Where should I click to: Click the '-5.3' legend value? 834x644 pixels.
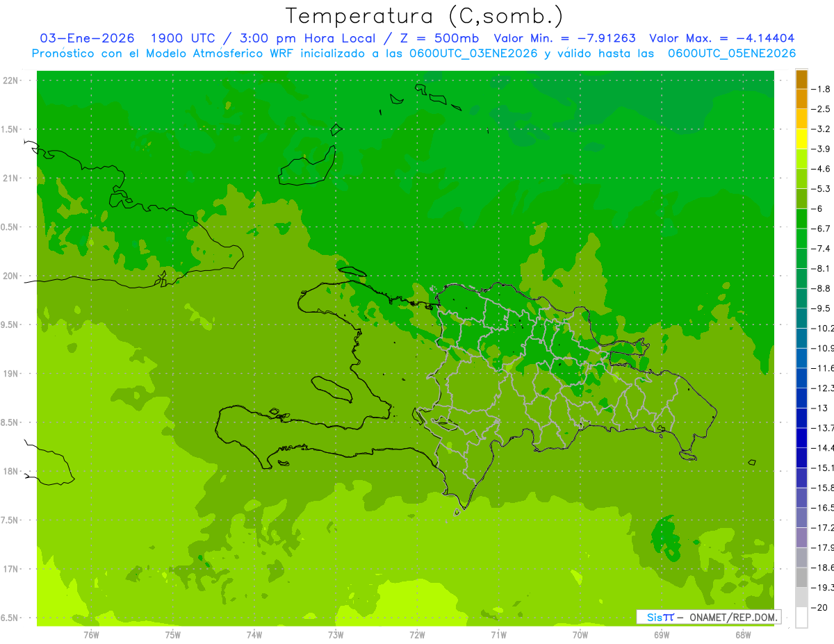(821, 189)
